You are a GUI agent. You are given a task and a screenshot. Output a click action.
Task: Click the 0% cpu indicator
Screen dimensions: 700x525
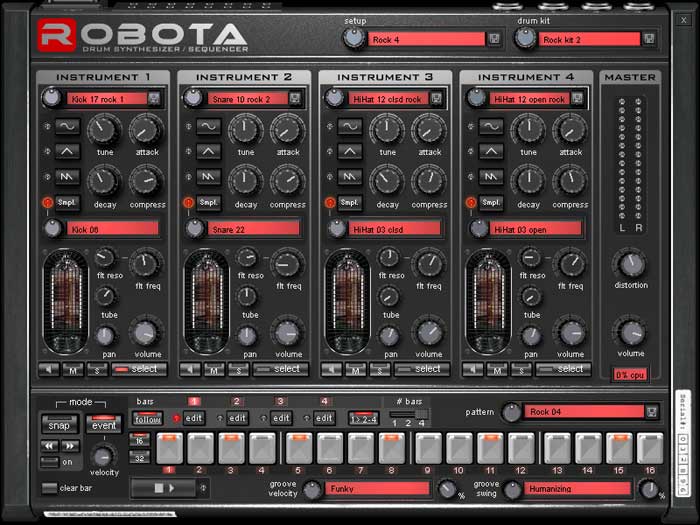click(x=630, y=375)
